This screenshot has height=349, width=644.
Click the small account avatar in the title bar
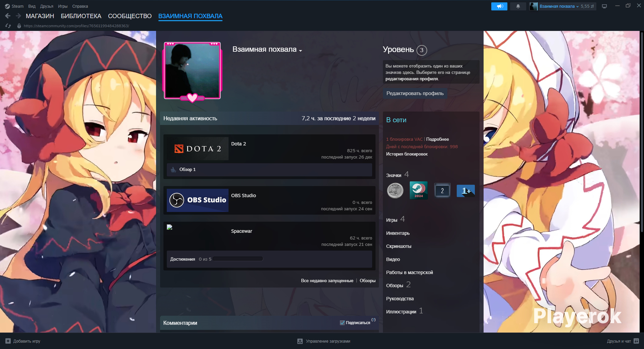tap(533, 6)
